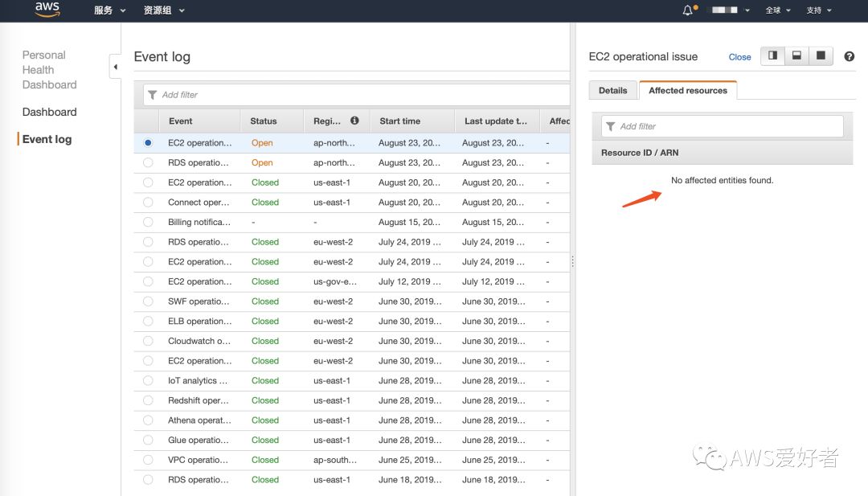868x496 pixels.
Task: Click the panel divider resize handle
Action: pos(572,261)
